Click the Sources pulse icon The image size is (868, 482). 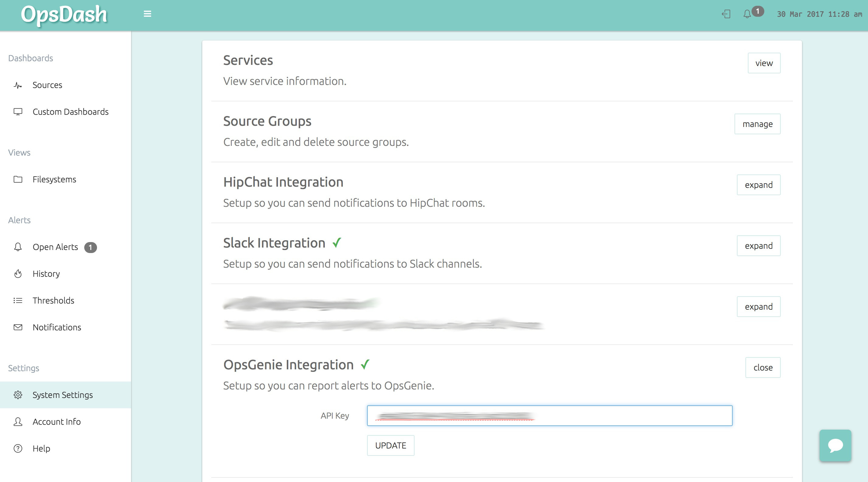pos(18,85)
